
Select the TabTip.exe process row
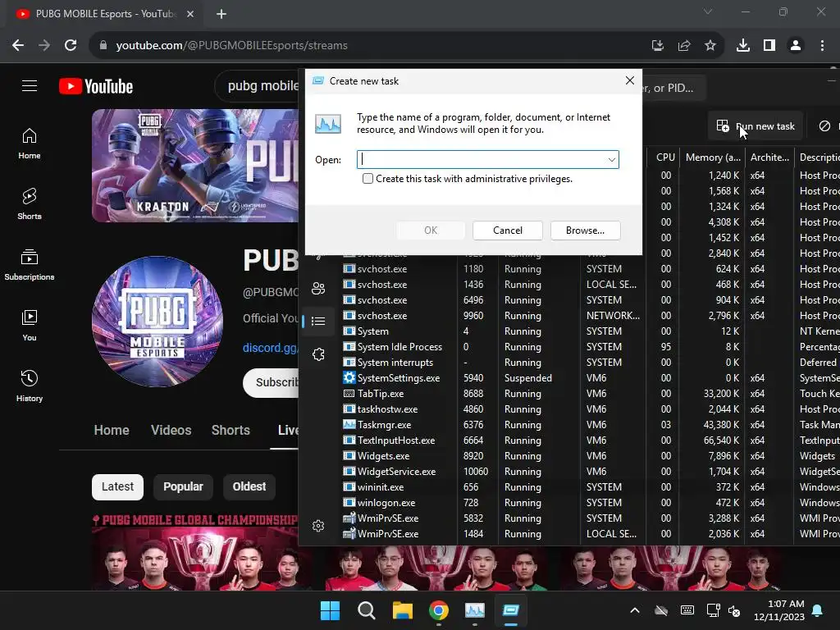(589, 394)
